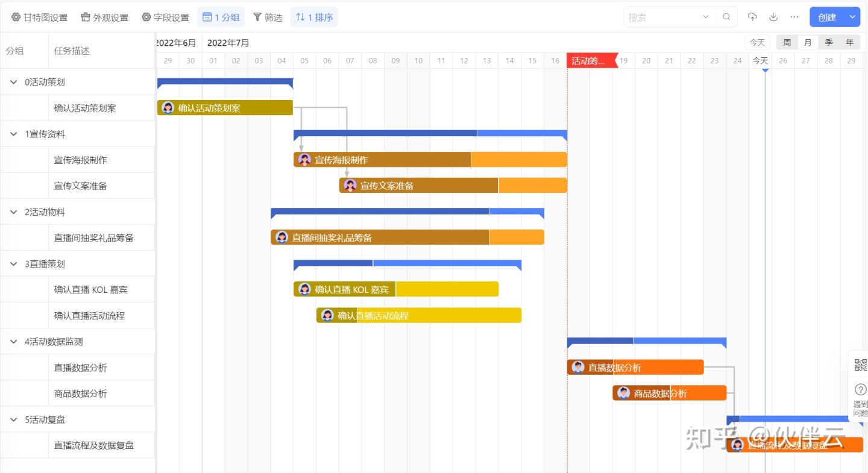Open appearance settings (外观设置)

point(104,17)
